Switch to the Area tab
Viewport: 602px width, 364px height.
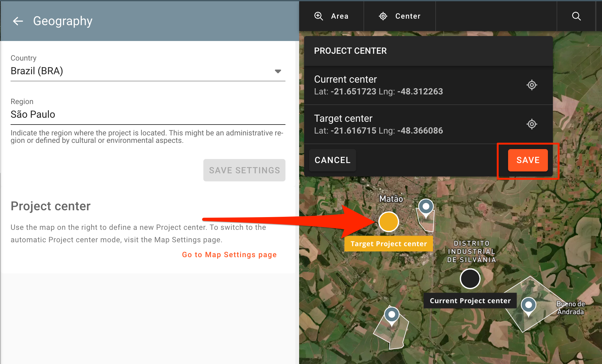coord(331,16)
